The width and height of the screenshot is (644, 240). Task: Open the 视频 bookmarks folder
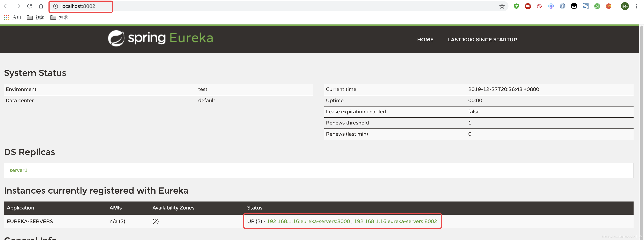click(x=36, y=17)
